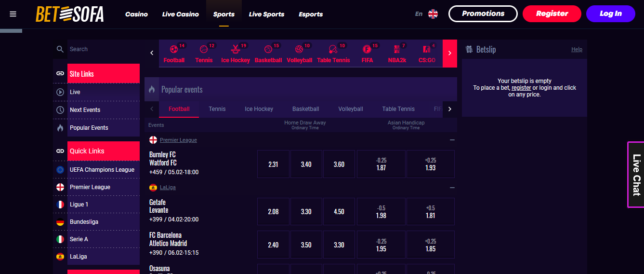
Task: Click the Next Events clock icon
Action: [x=60, y=110]
